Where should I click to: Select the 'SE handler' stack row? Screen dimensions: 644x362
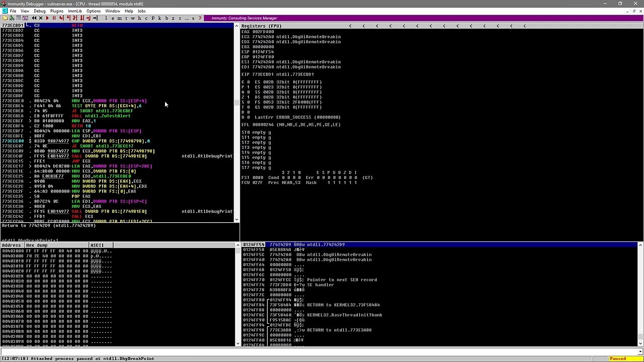click(x=440, y=285)
